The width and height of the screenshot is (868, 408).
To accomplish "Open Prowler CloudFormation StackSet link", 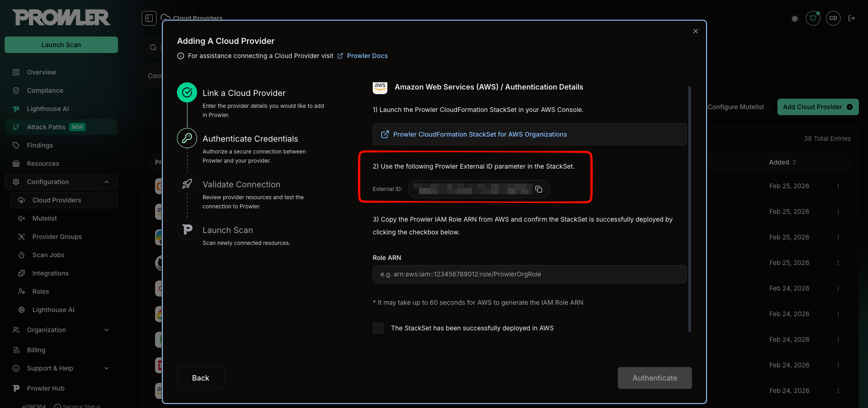I will pyautogui.click(x=480, y=134).
